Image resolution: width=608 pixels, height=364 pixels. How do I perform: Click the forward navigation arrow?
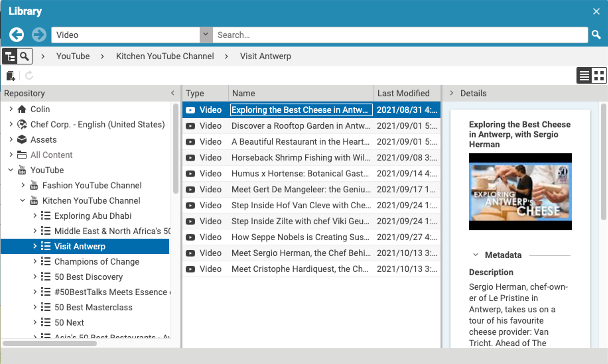pos(39,35)
